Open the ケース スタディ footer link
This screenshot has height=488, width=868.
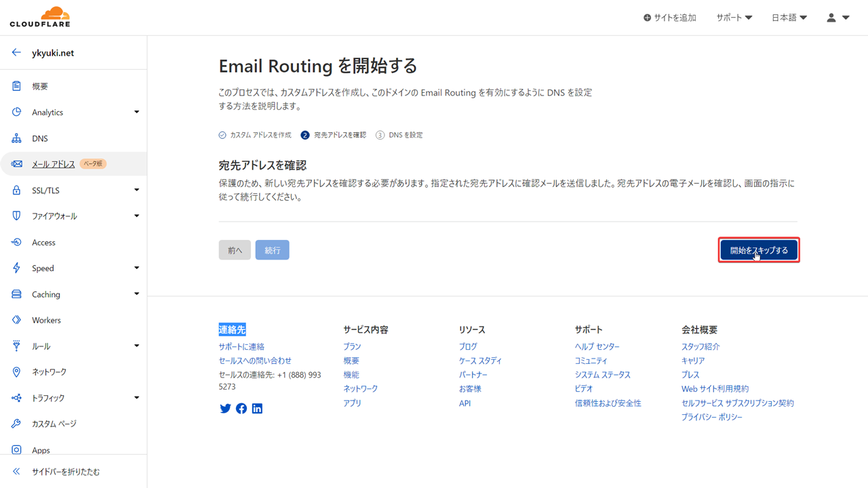click(x=480, y=361)
